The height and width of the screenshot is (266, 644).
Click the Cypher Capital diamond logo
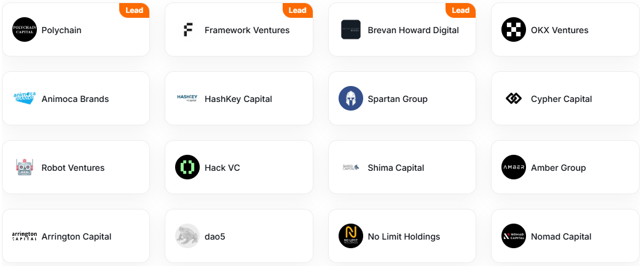click(514, 98)
